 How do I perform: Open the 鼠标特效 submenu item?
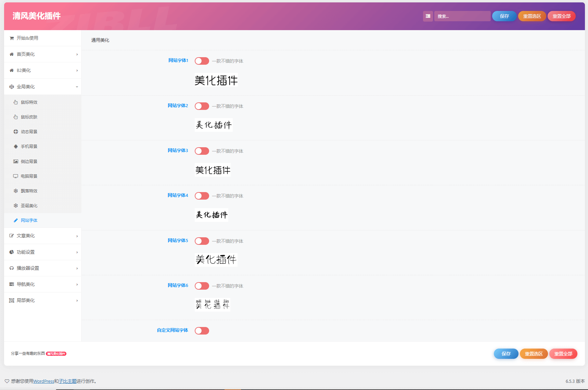coord(42,102)
